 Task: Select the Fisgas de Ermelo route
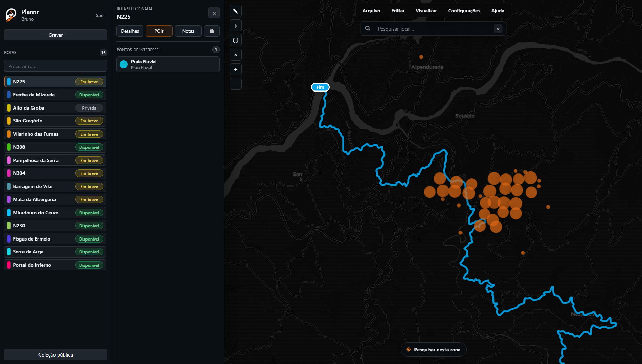(x=55, y=239)
